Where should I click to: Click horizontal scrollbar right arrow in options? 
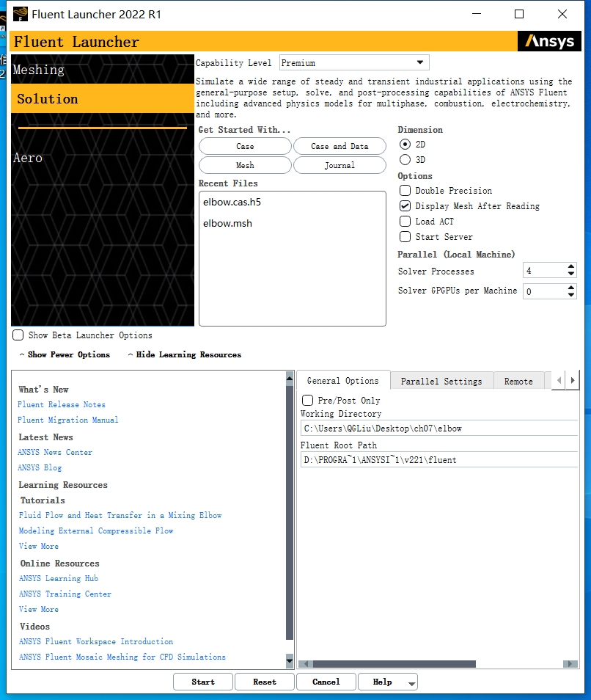[570, 664]
